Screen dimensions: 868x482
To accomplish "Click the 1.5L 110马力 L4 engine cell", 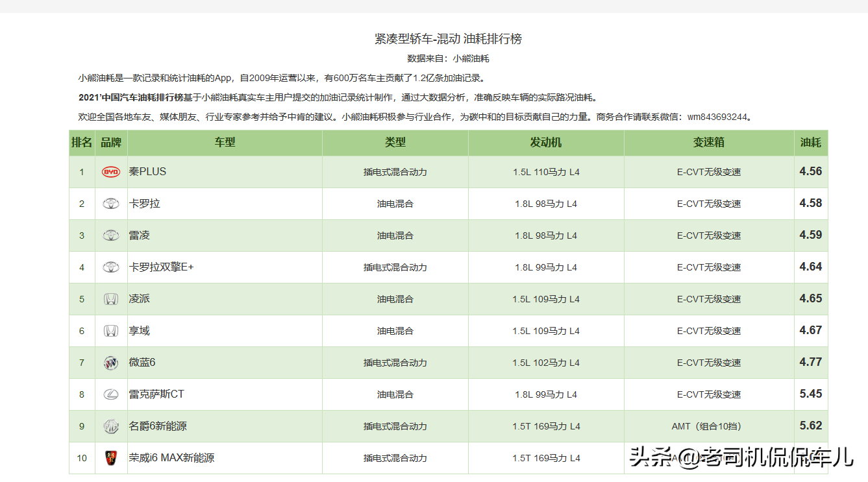I will (x=546, y=173).
